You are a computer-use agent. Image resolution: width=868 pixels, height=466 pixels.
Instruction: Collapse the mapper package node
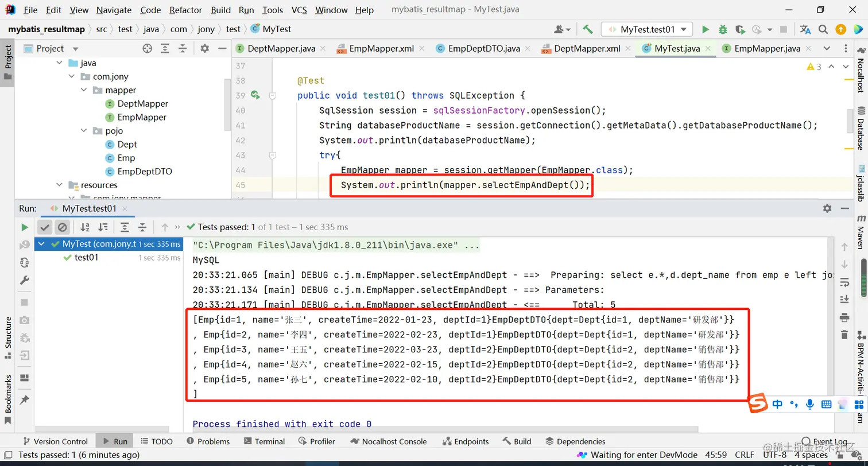pyautogui.click(x=84, y=90)
